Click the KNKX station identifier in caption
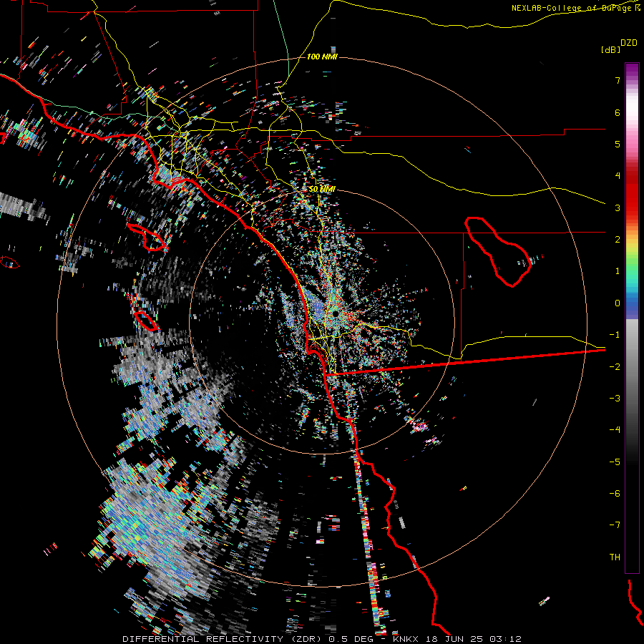This screenshot has height=644, width=644. 406,639
